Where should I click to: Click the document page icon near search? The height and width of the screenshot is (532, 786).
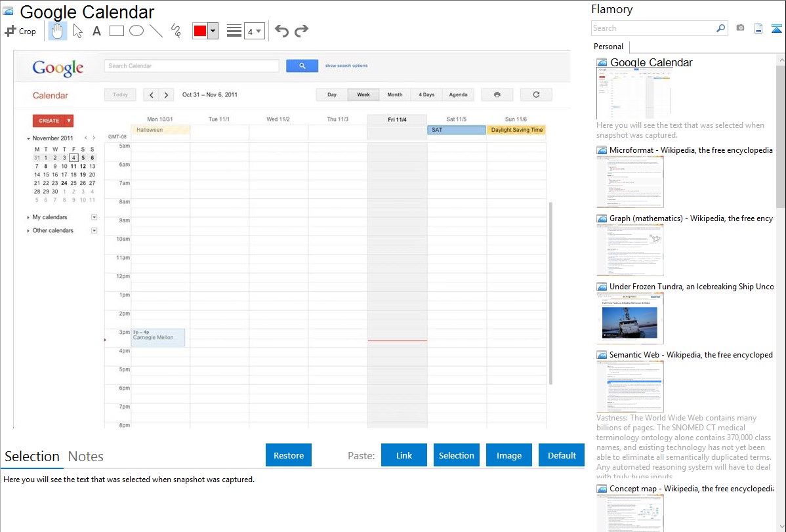click(758, 28)
